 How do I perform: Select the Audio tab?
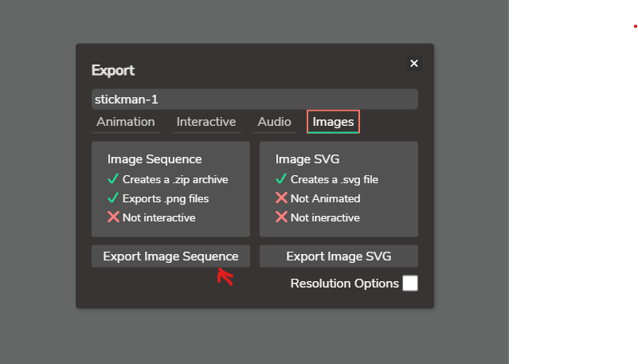274,122
